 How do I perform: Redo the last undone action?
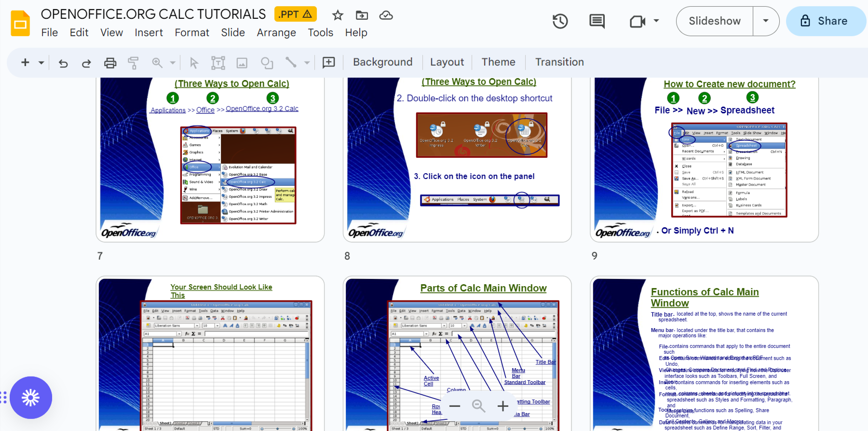click(86, 63)
